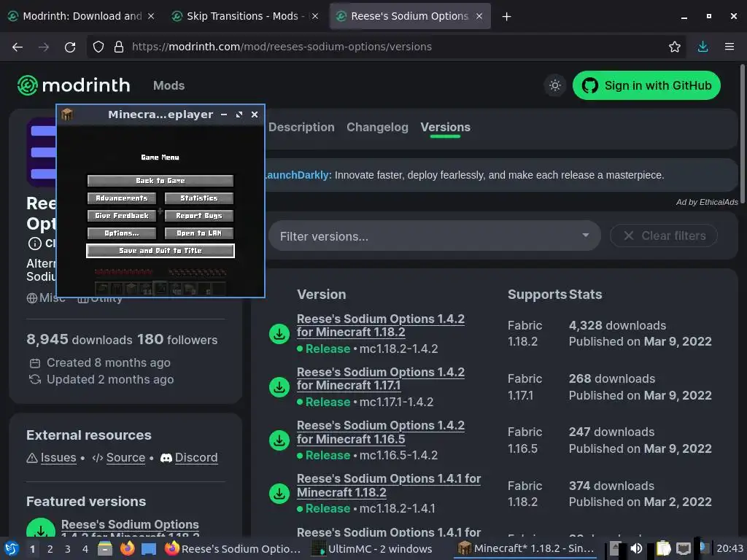Viewport: 747px width, 560px height.
Task: Download version 1.4.1 for Minecraft 1.18.2
Action: click(279, 494)
